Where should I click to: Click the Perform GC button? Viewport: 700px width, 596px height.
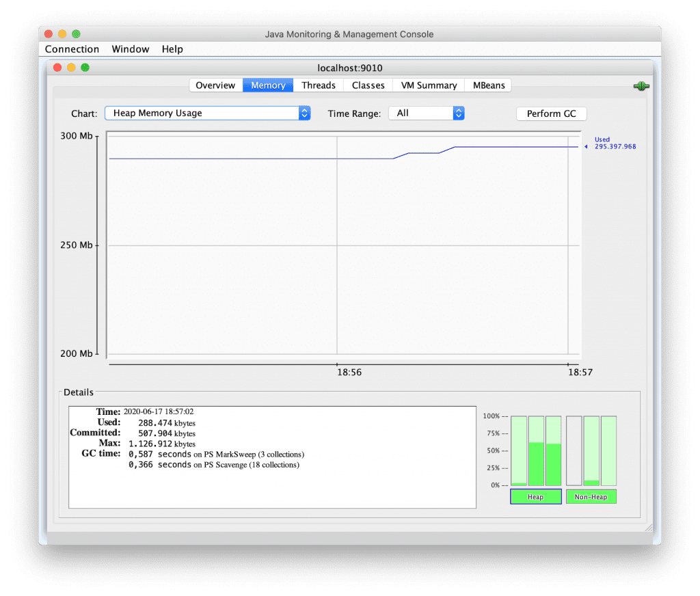pos(551,113)
